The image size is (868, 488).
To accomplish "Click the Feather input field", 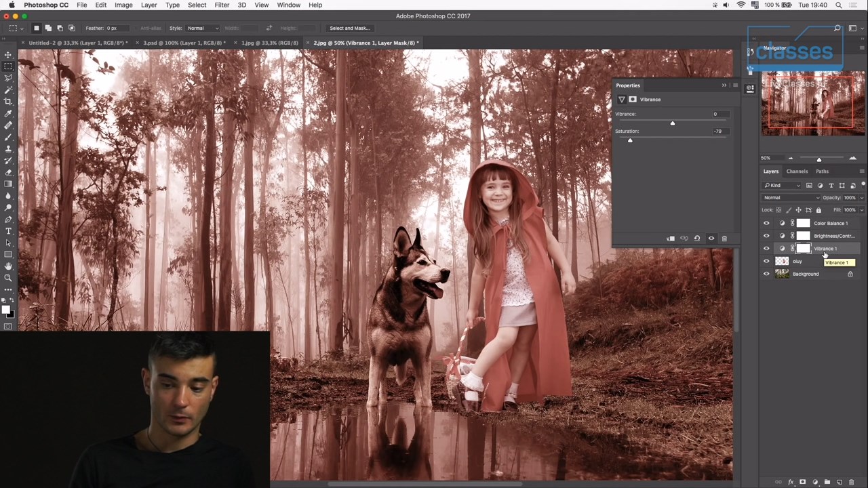I will pos(119,28).
